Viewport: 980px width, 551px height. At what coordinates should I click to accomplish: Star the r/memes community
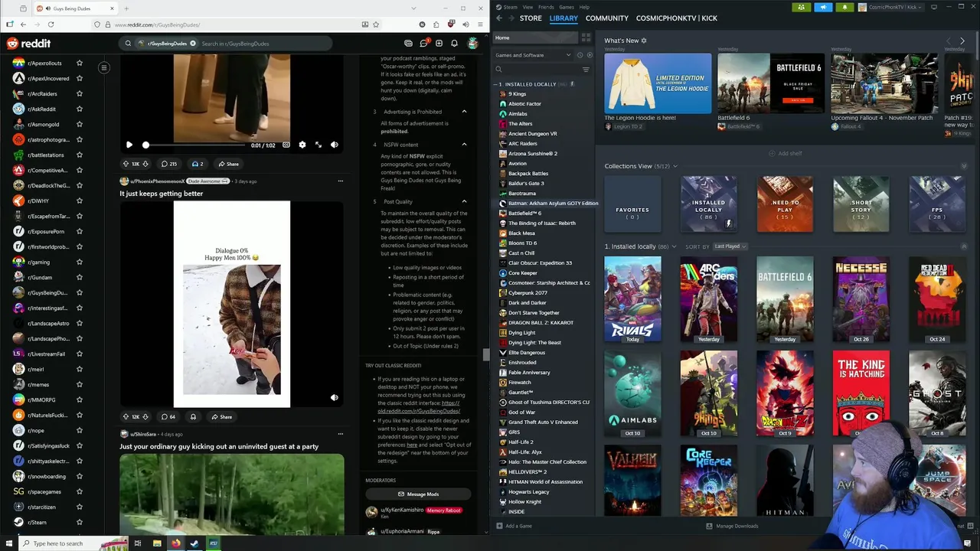[79, 384]
